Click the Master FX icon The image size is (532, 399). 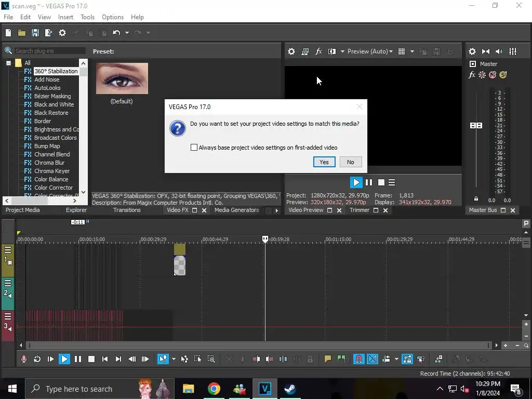472,75
